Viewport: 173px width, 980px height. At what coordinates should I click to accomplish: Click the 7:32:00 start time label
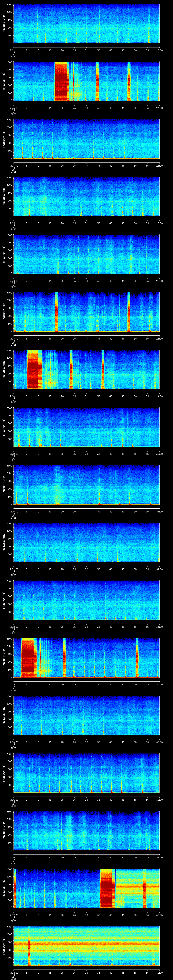[x=14, y=627]
